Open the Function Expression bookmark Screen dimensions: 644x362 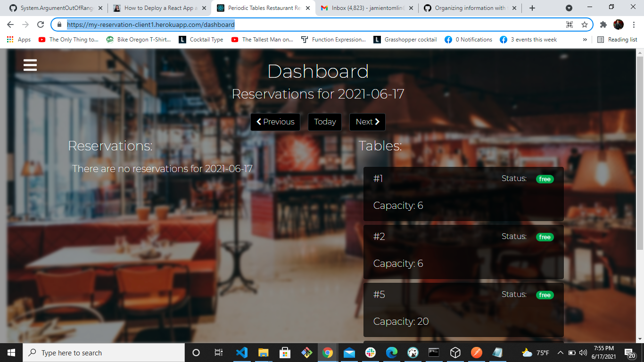pyautogui.click(x=333, y=40)
